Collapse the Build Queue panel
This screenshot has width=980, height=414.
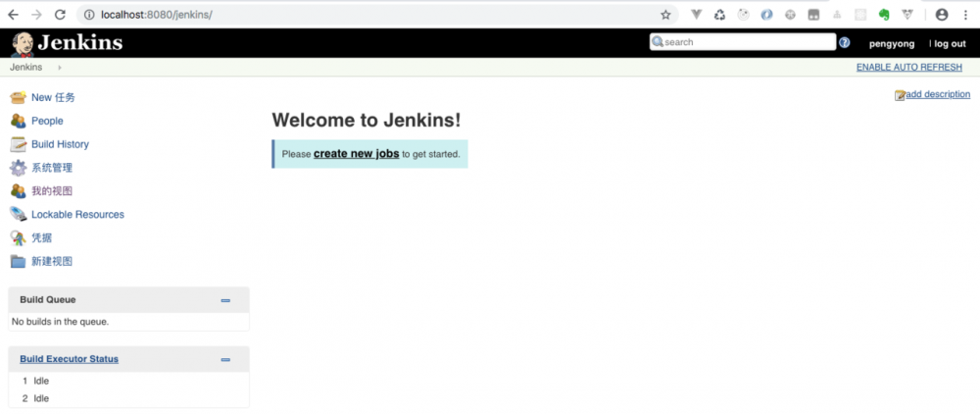pos(225,301)
